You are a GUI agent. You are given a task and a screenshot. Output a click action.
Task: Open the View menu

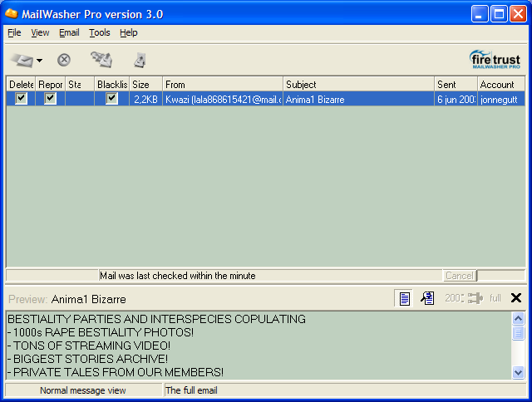click(40, 33)
